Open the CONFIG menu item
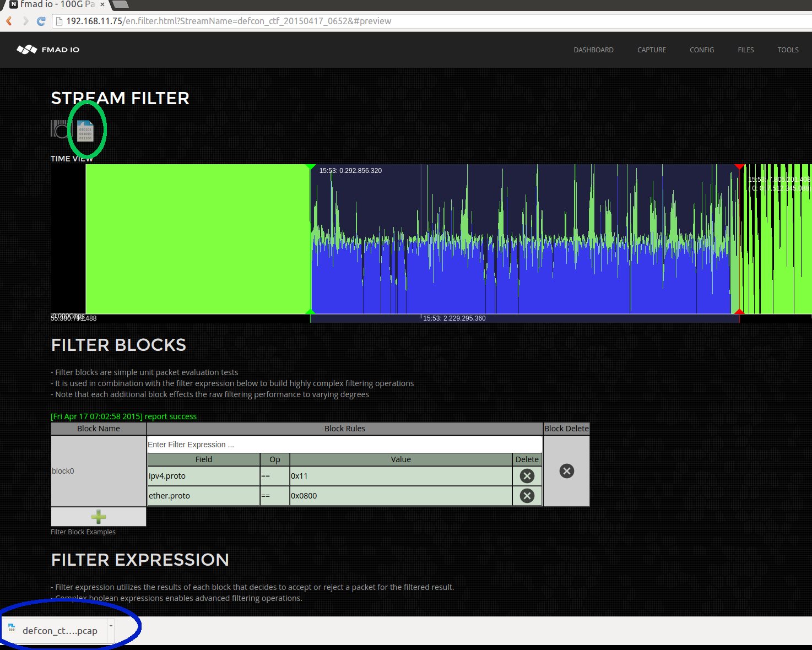 701,50
